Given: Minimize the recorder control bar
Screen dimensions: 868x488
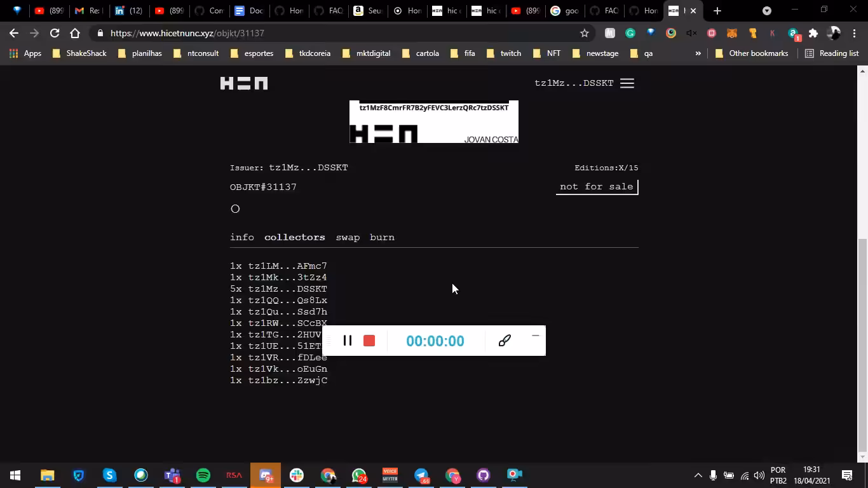Looking at the screenshot, I should click(536, 335).
